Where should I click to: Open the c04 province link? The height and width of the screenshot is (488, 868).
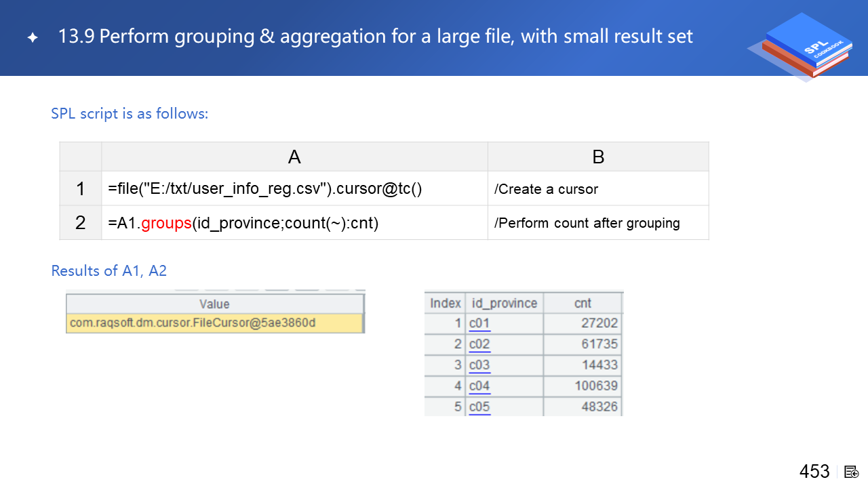coord(479,386)
